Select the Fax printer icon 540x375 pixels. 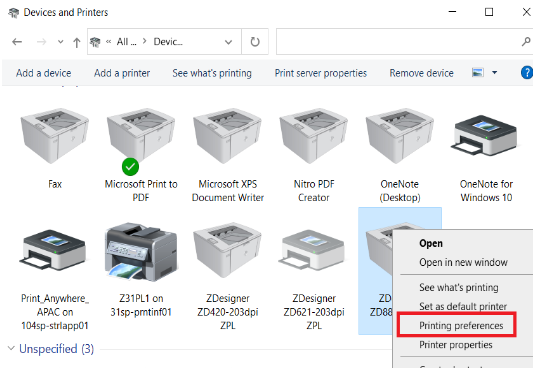tap(55, 137)
